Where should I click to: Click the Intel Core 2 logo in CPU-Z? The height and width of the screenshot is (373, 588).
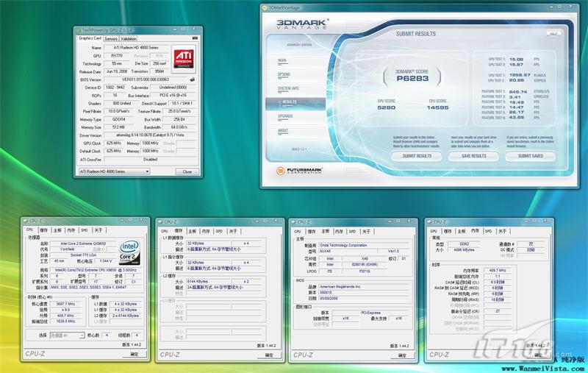129,252
